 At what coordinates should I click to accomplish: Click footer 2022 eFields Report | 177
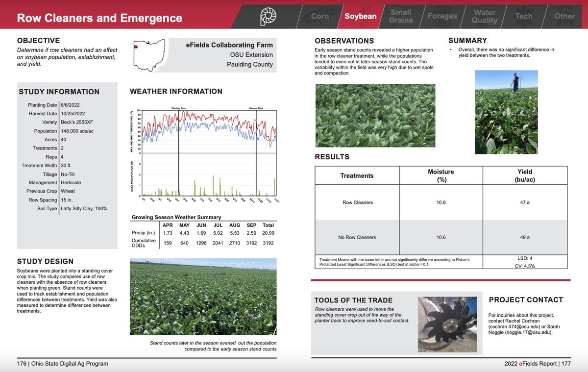(538, 364)
